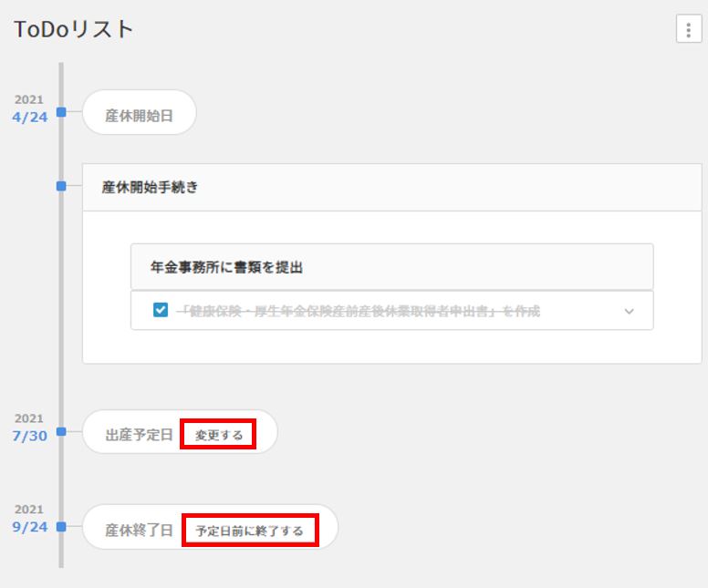Uncheck the 健康保険・厚生年金保険 document task checkbox
708x588 pixels.
tap(161, 311)
